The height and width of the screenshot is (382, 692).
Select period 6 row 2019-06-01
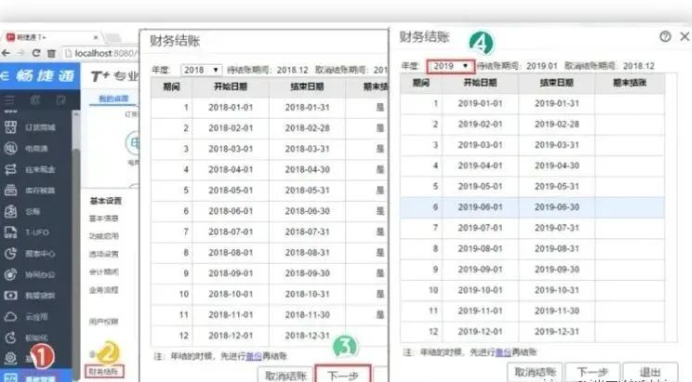532,207
